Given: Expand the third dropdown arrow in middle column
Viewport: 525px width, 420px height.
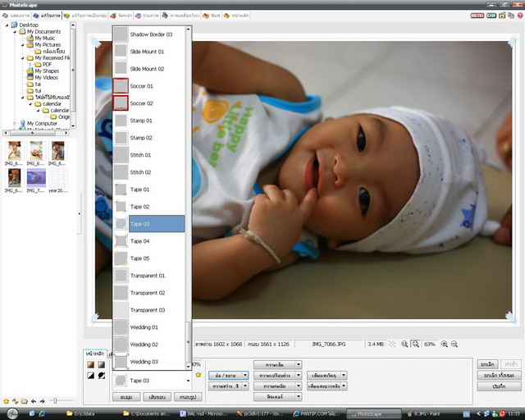Looking at the screenshot, I should pos(299,386).
